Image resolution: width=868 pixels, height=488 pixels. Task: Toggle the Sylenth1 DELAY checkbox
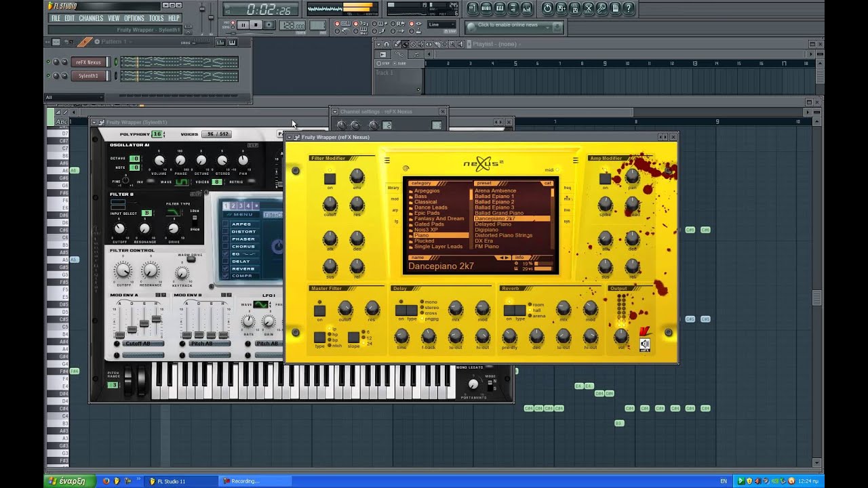[226, 261]
